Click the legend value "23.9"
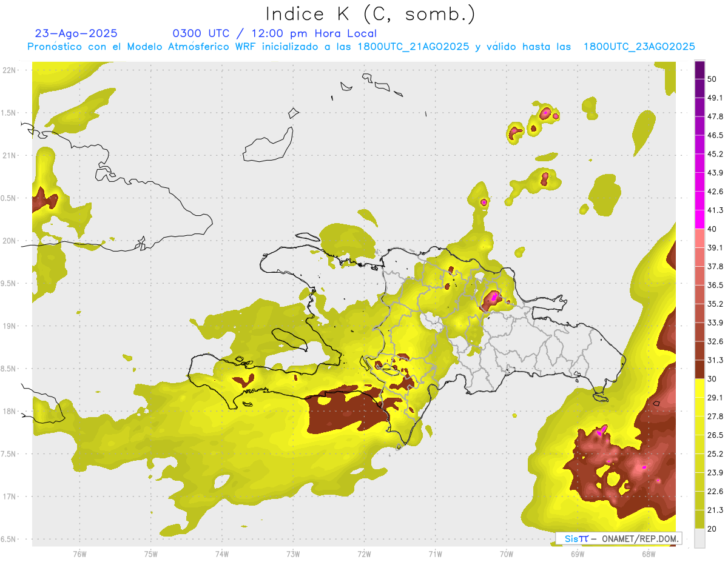 coord(715,472)
